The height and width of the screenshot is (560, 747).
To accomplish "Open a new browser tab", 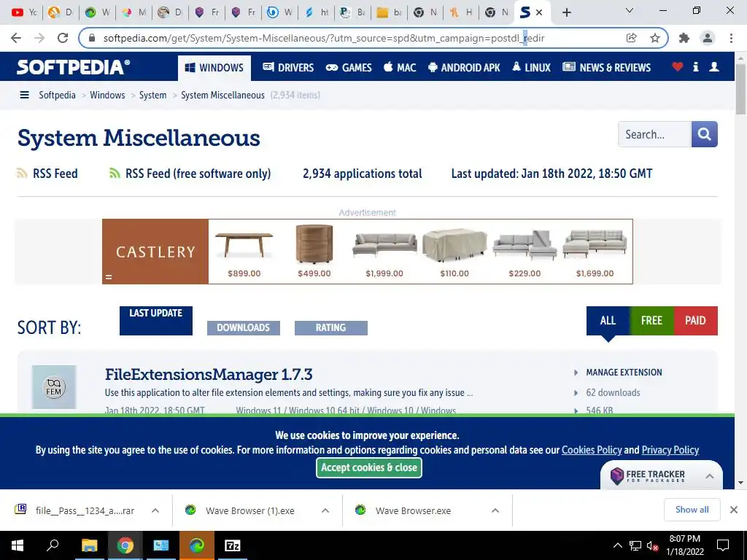I will (x=566, y=12).
